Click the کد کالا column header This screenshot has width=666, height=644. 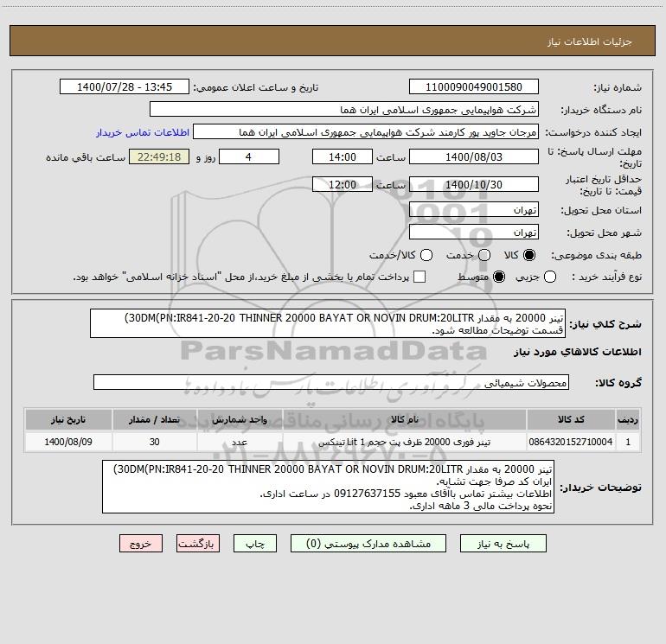[571, 419]
